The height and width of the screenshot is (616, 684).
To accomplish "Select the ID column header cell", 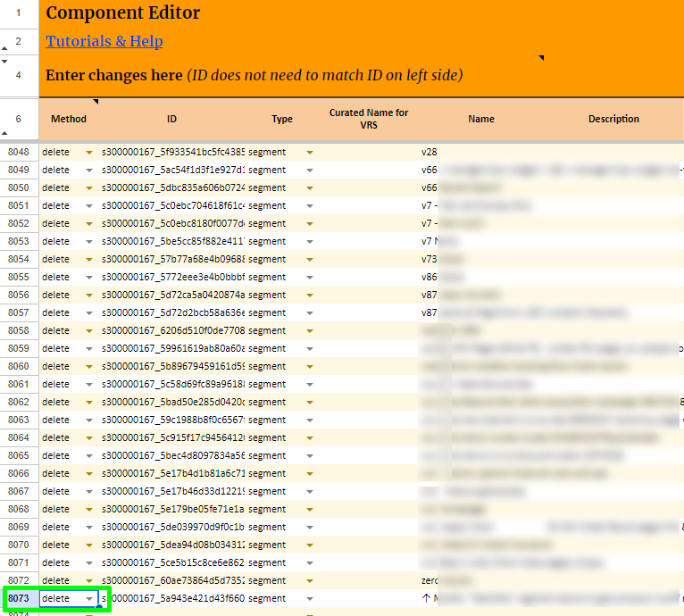I will point(171,119).
